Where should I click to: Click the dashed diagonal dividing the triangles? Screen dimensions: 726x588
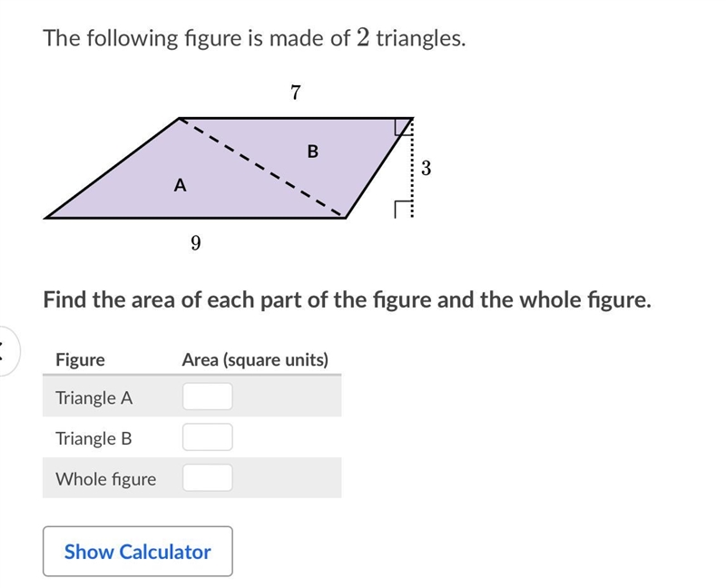pos(260,167)
